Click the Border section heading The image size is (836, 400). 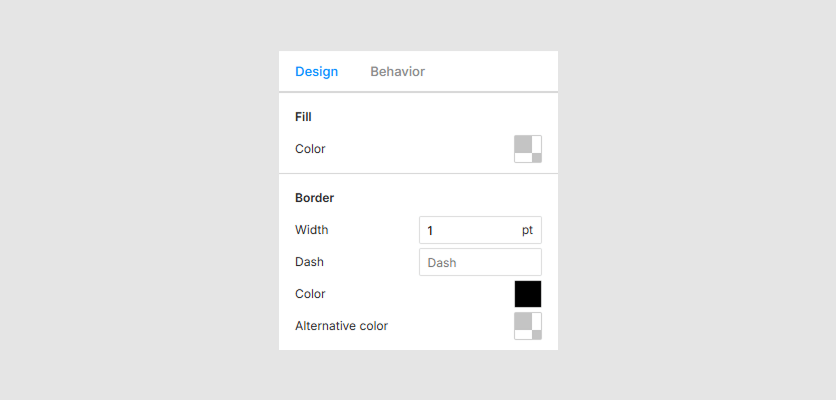pyautogui.click(x=314, y=198)
